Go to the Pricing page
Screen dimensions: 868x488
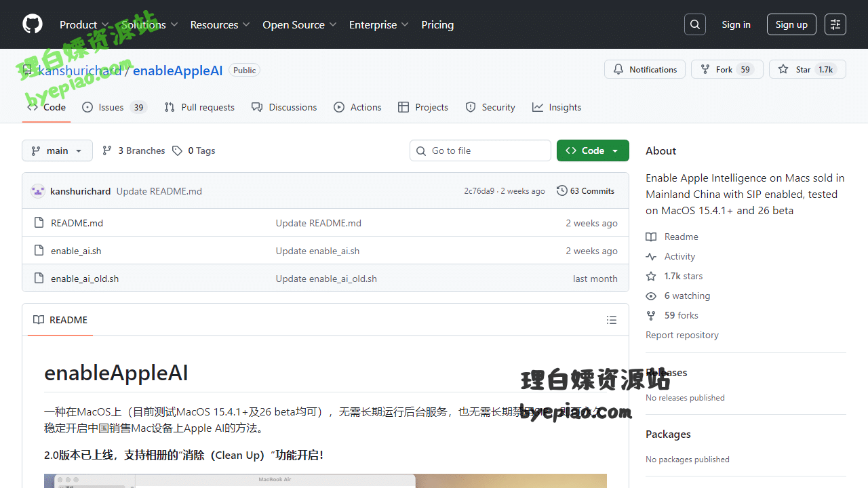(x=437, y=24)
